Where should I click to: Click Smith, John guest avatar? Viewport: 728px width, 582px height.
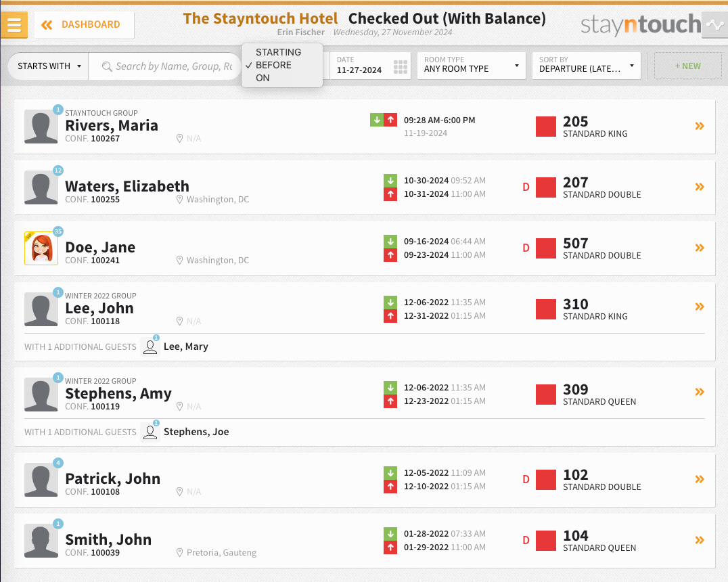pos(41,541)
